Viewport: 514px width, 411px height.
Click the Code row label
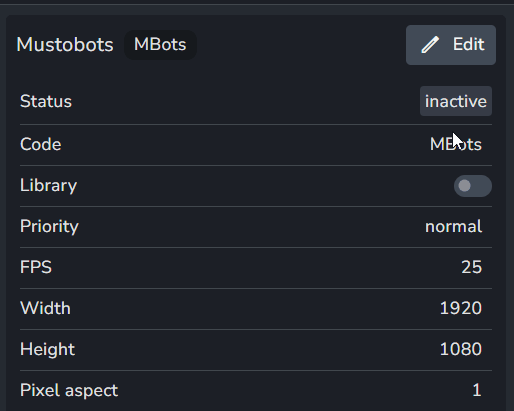coord(41,145)
